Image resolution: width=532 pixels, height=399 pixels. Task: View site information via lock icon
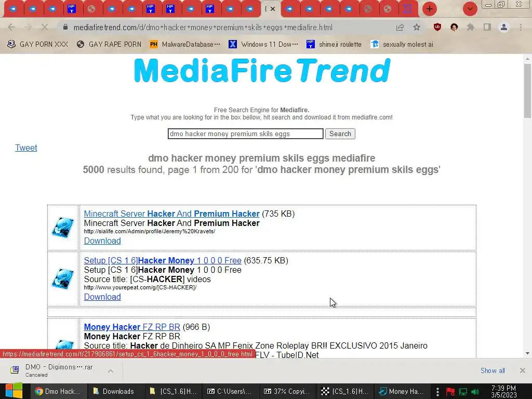tap(65, 27)
